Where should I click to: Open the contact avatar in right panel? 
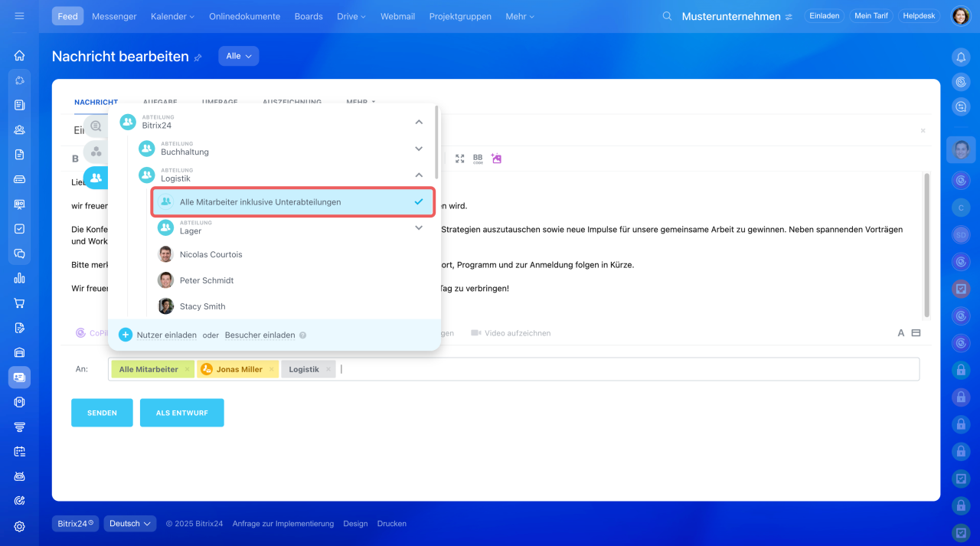pyautogui.click(x=961, y=149)
